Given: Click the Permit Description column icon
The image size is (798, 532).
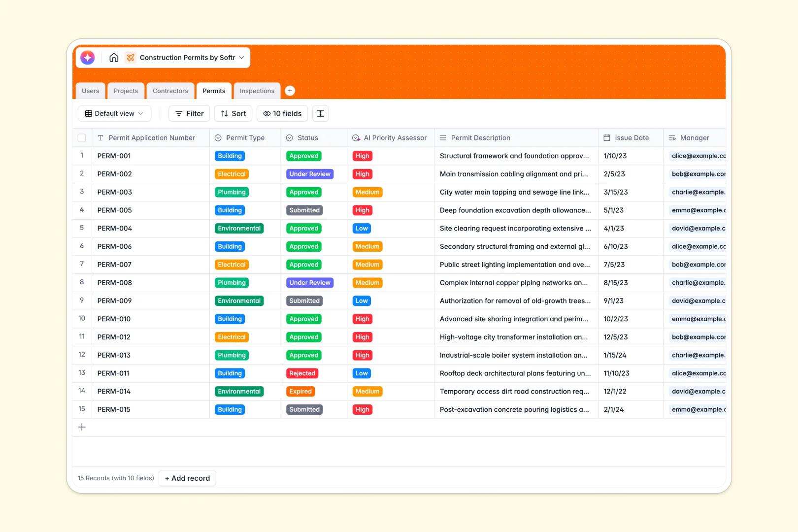Looking at the screenshot, I should click(x=443, y=138).
